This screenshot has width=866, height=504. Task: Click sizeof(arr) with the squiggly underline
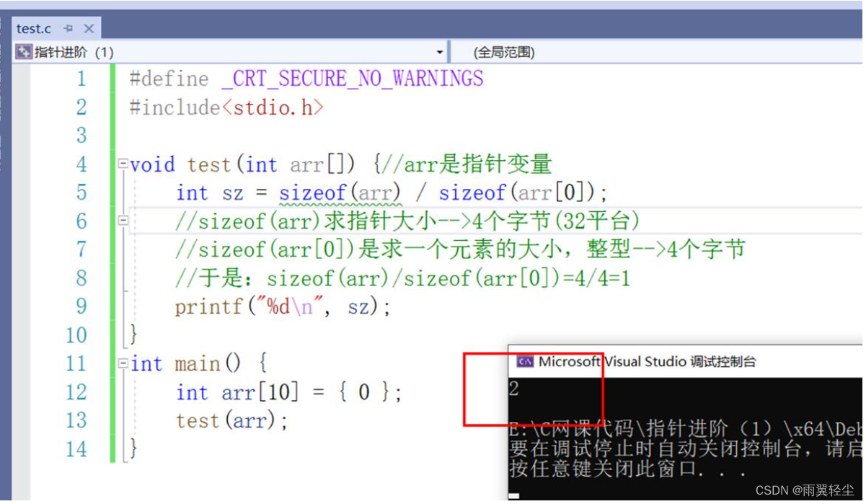pyautogui.click(x=340, y=193)
